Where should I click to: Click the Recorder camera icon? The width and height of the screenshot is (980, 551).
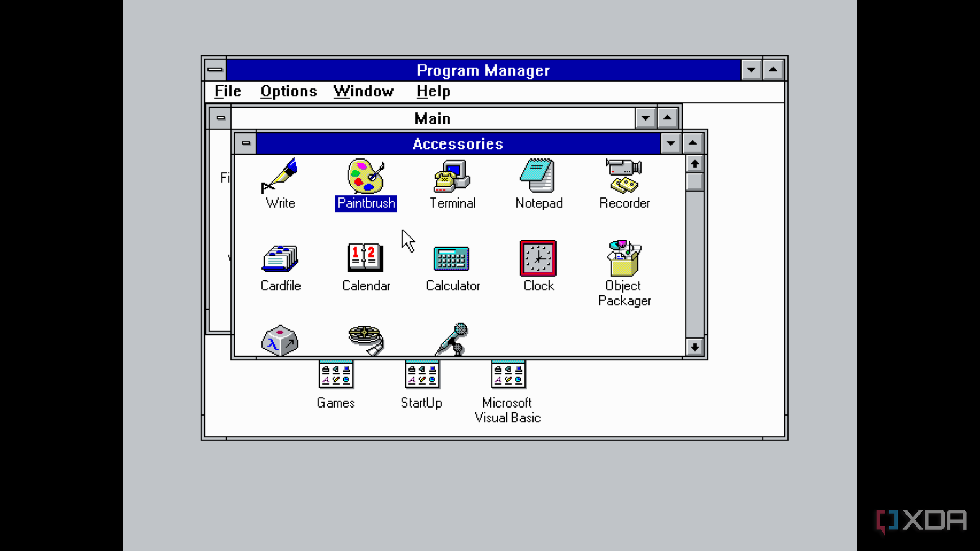point(624,176)
